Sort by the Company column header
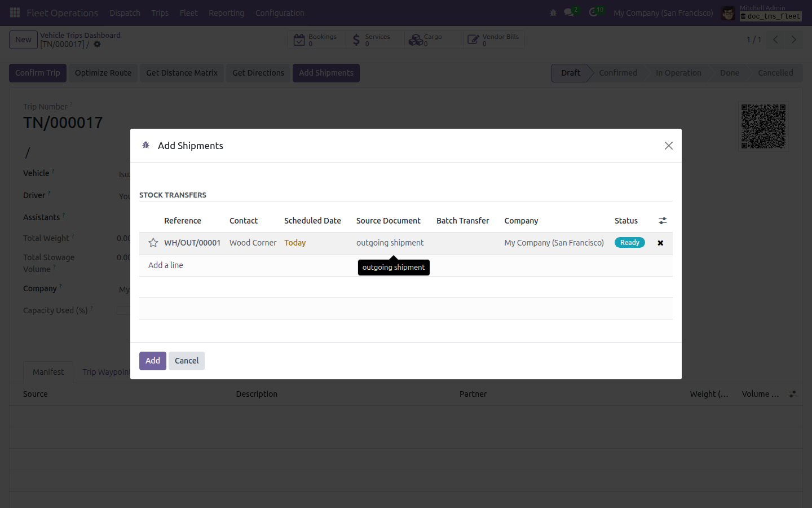 [x=521, y=221]
